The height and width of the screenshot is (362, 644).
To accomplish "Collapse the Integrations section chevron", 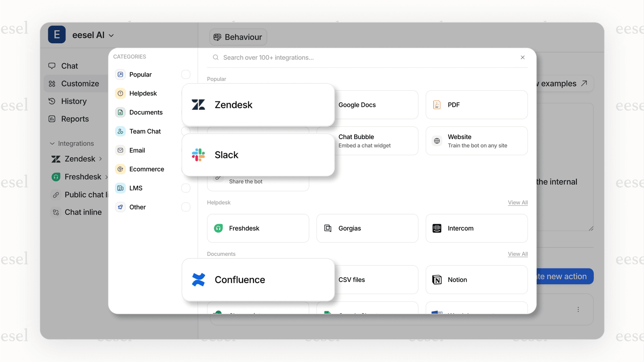I will click(x=52, y=143).
